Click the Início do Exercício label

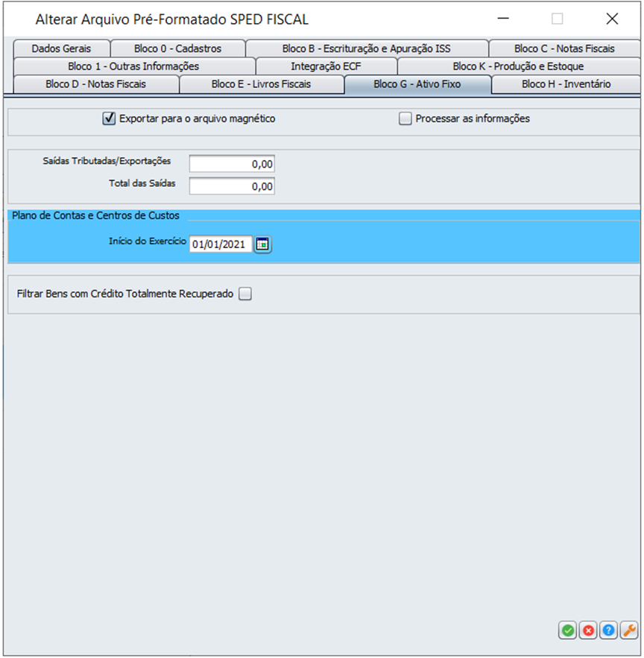148,241
